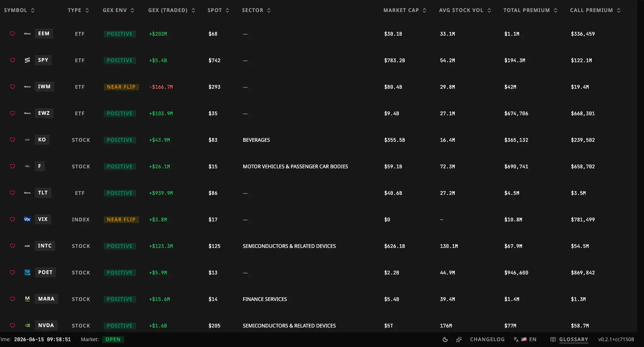
Task: Open the INTC symbol
Action: tap(45, 246)
